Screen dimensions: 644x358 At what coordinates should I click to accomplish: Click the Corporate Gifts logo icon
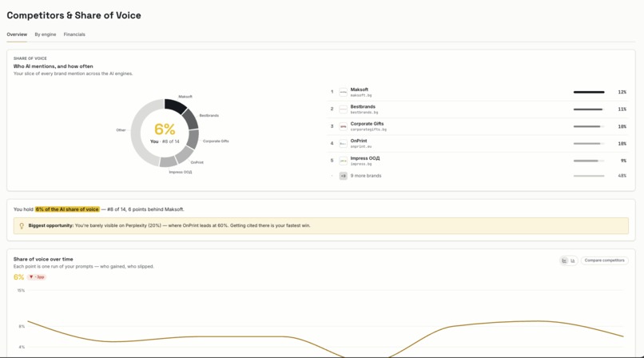[x=343, y=126]
